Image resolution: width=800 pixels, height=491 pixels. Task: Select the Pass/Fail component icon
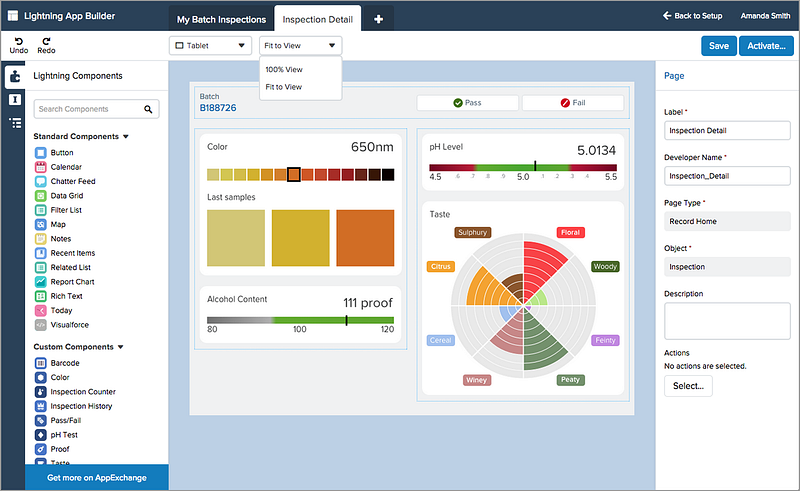41,420
